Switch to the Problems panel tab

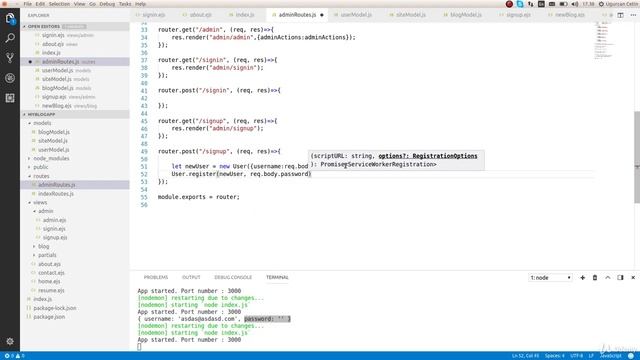click(156, 278)
